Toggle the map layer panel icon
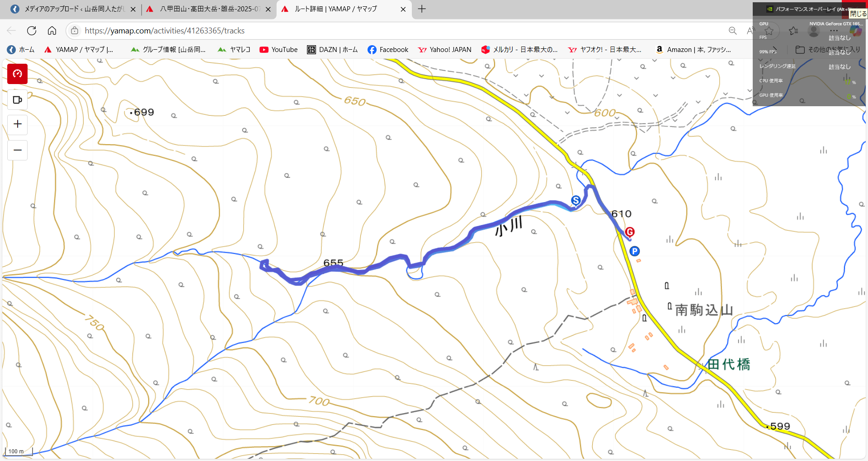 click(18, 100)
